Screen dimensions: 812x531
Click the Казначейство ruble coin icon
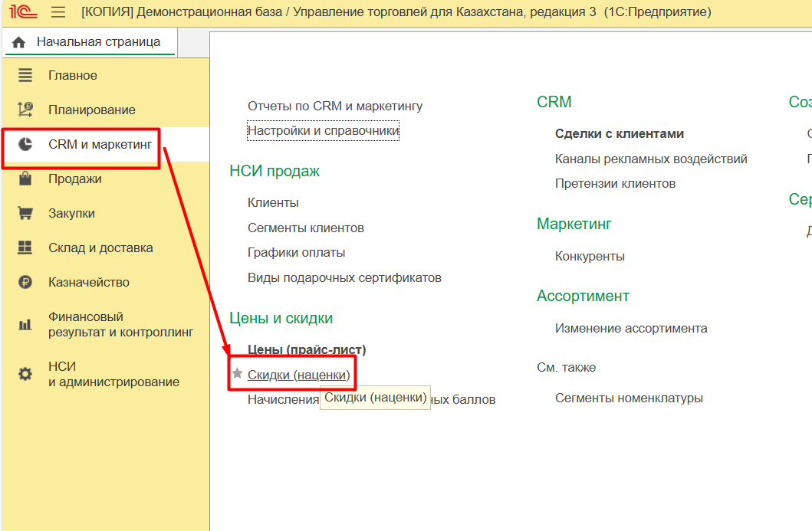25,282
